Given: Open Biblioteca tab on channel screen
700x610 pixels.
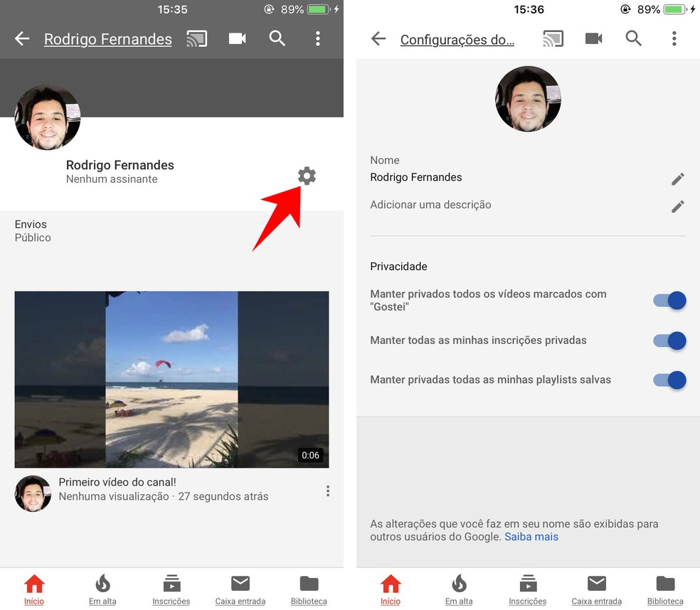Looking at the screenshot, I should point(309,589).
